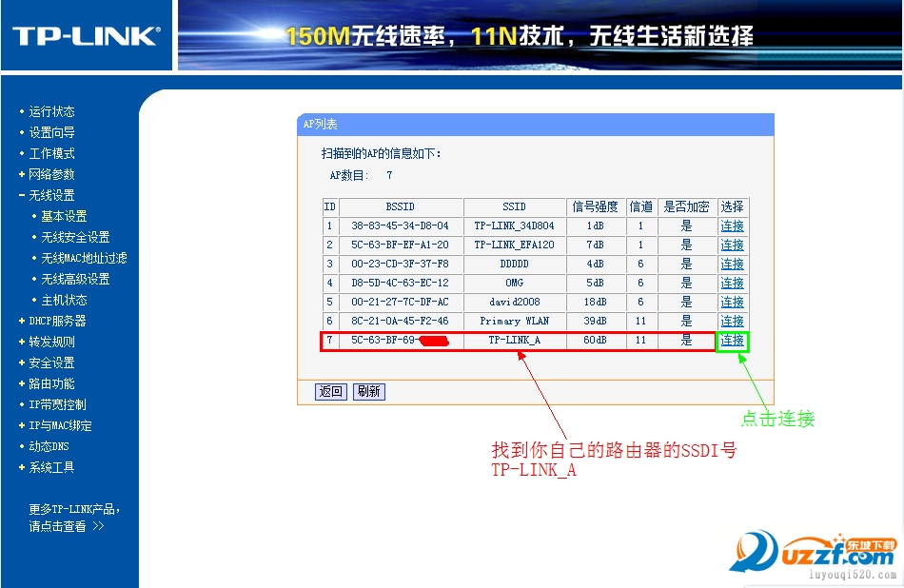
Task: Select 工作模式 in sidebar
Action: (51, 153)
